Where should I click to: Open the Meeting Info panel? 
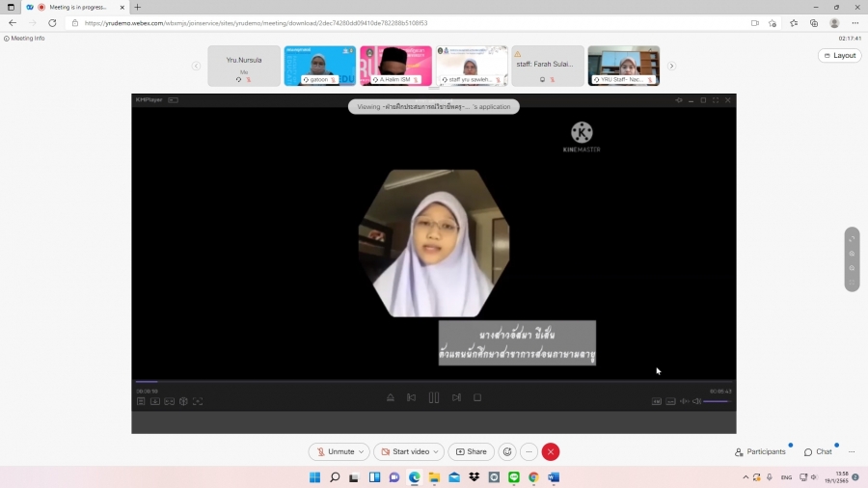(x=24, y=39)
